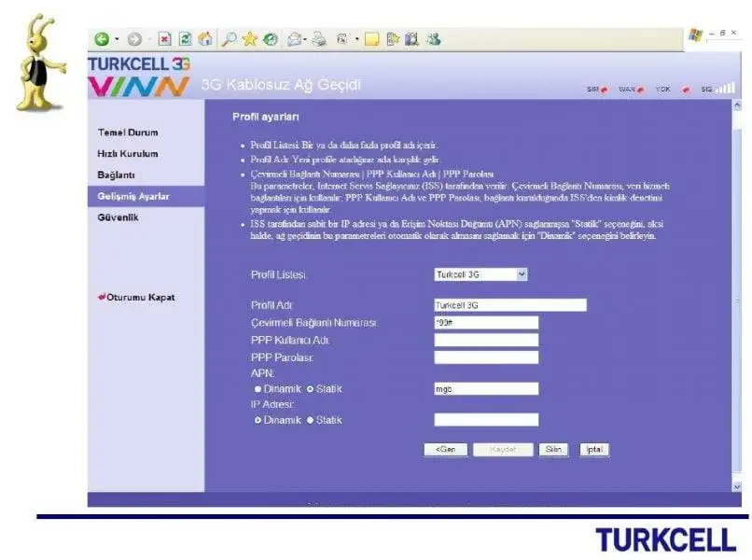Click the 3G Kablosuz Ağ Geçidi title
Image resolution: width=752 pixels, height=560 pixels.
(x=281, y=85)
